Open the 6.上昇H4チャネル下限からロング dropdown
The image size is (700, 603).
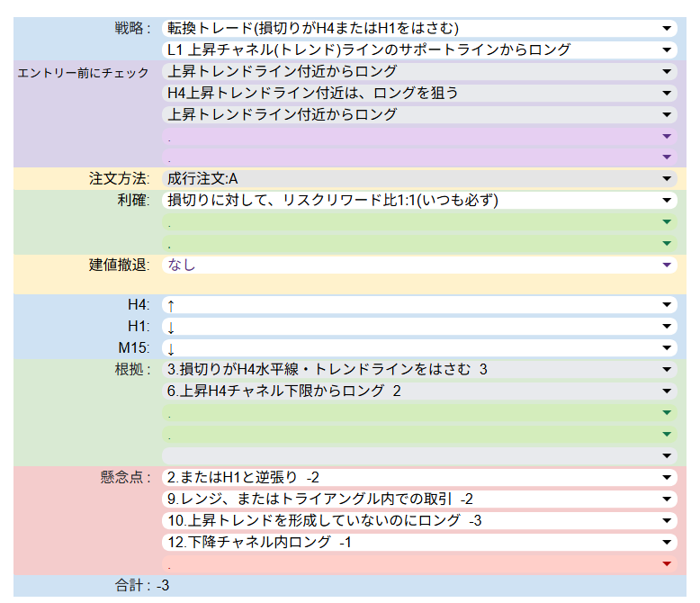click(x=419, y=391)
